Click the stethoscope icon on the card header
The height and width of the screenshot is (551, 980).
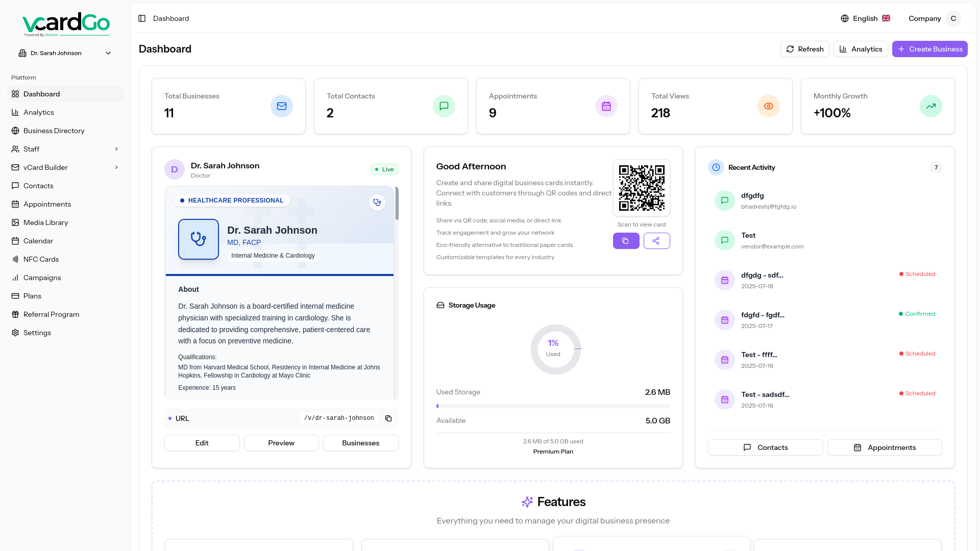click(x=377, y=203)
